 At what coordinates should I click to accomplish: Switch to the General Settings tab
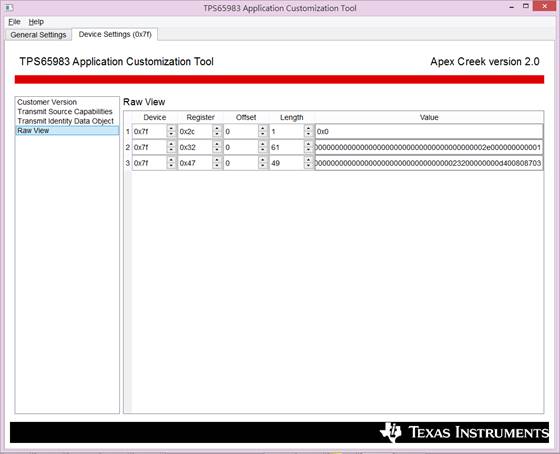click(x=38, y=35)
